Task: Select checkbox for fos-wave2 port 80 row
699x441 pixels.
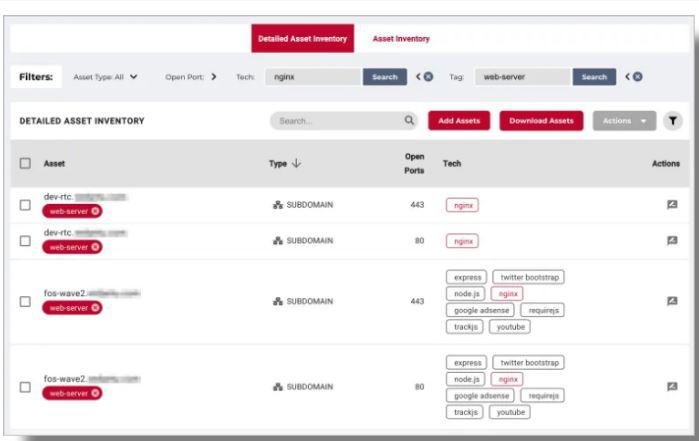Action: 25,387
